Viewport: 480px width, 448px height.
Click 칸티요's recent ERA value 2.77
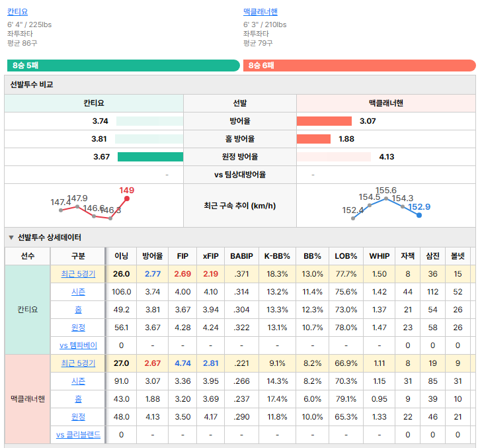(153, 274)
